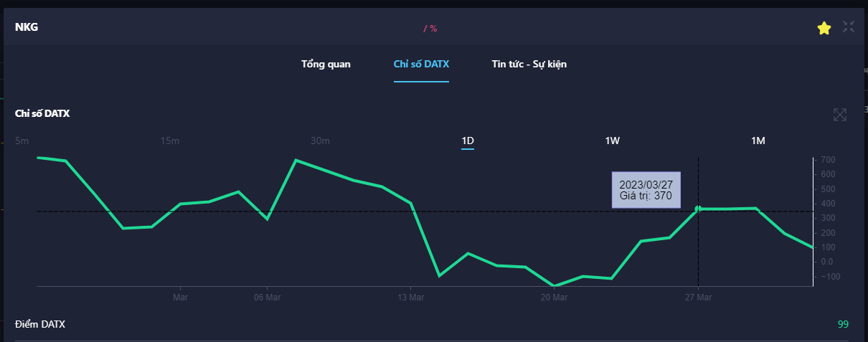Screen dimensions: 868x342
Task: Select the 1D timeframe
Action: pos(468,141)
